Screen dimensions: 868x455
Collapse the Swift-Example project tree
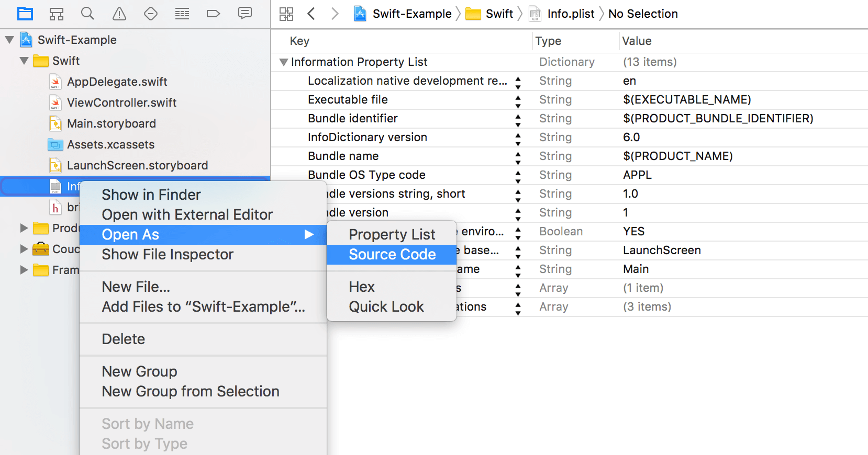point(9,40)
